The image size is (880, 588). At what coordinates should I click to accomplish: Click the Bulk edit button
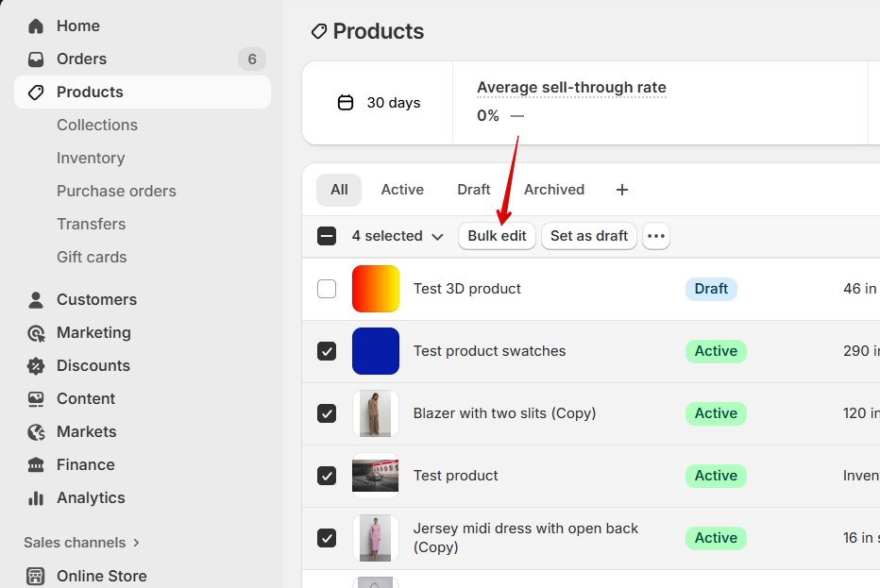[x=497, y=236]
